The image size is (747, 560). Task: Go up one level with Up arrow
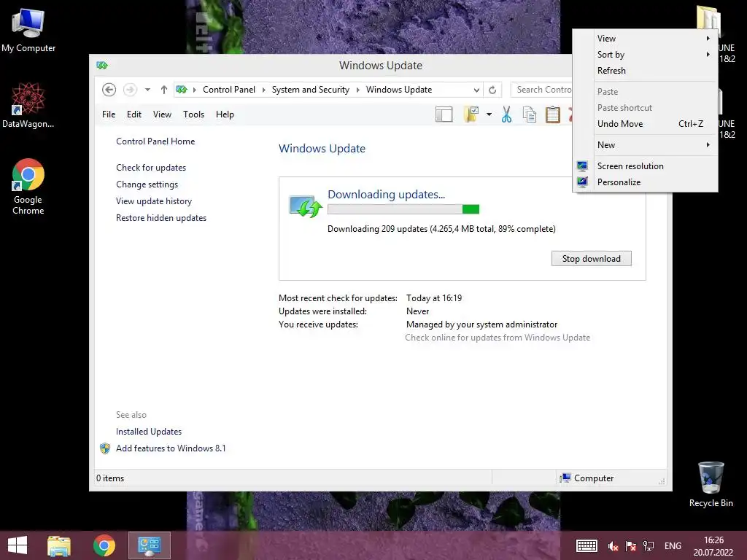164,90
